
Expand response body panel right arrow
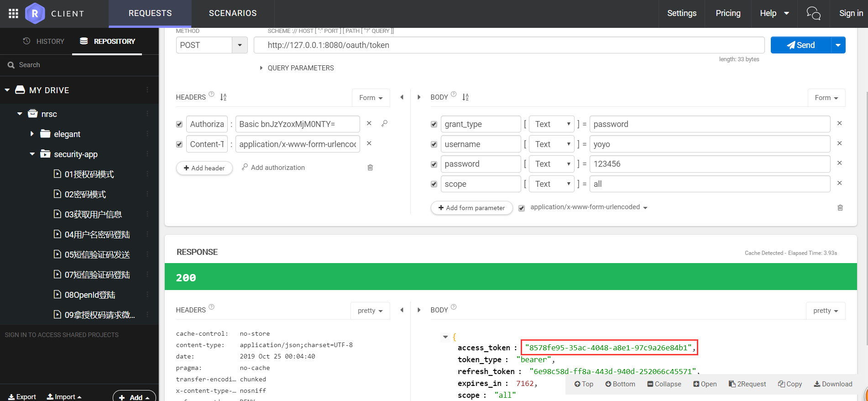pos(419,310)
